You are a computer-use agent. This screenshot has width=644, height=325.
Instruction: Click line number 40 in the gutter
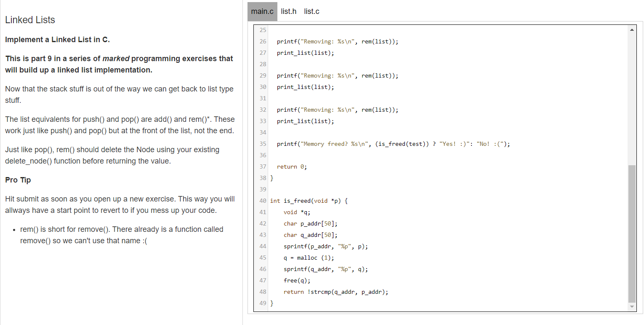pyautogui.click(x=263, y=201)
